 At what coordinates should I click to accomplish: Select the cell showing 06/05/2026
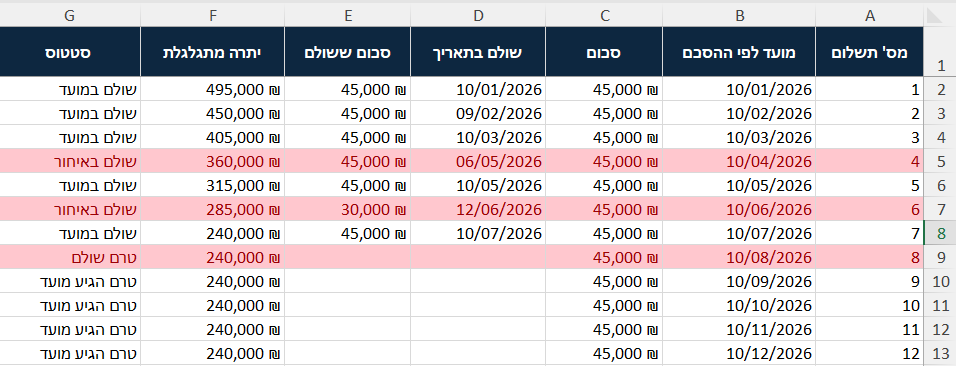(479, 162)
